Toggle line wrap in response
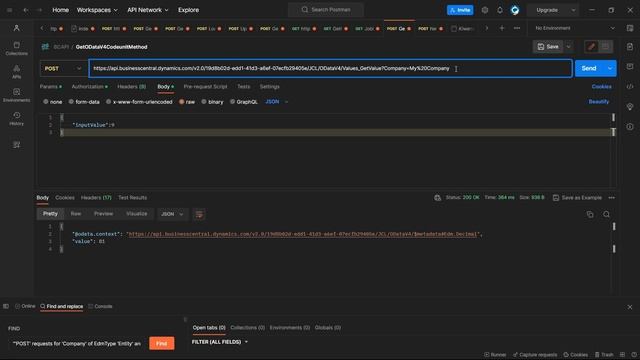Screen dimensions: 640x360 [199, 214]
